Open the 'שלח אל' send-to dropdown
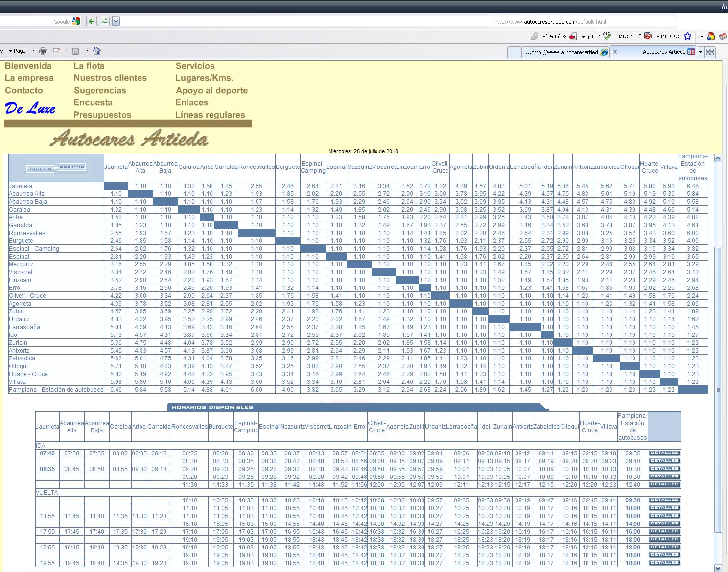Image resolution: width=728 pixels, height=572 pixels. (x=554, y=36)
